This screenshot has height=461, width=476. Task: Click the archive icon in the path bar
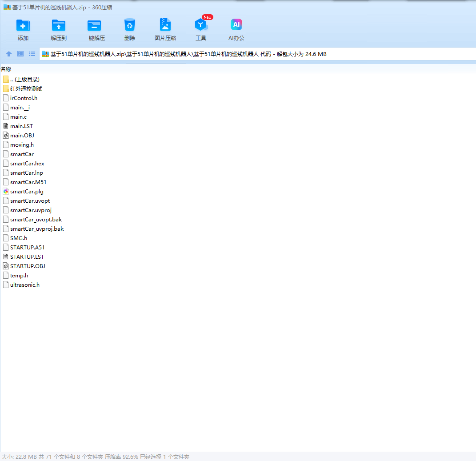click(45, 54)
